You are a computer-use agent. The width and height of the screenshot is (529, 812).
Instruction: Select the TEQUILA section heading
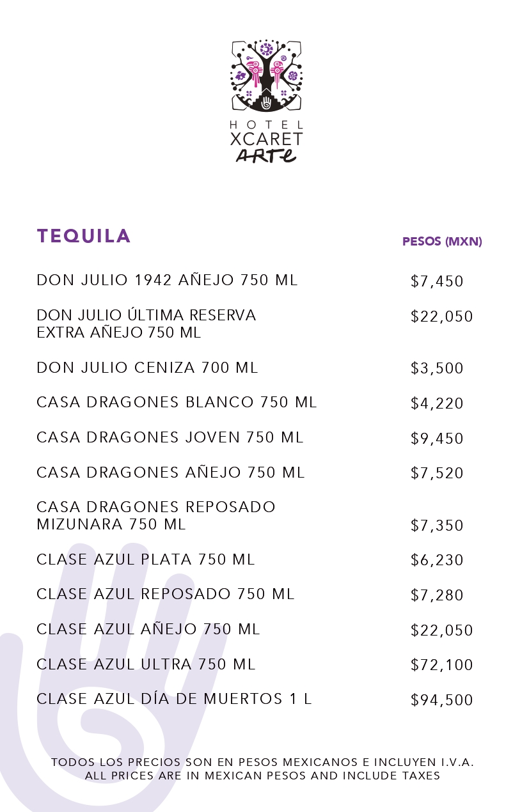point(84,236)
